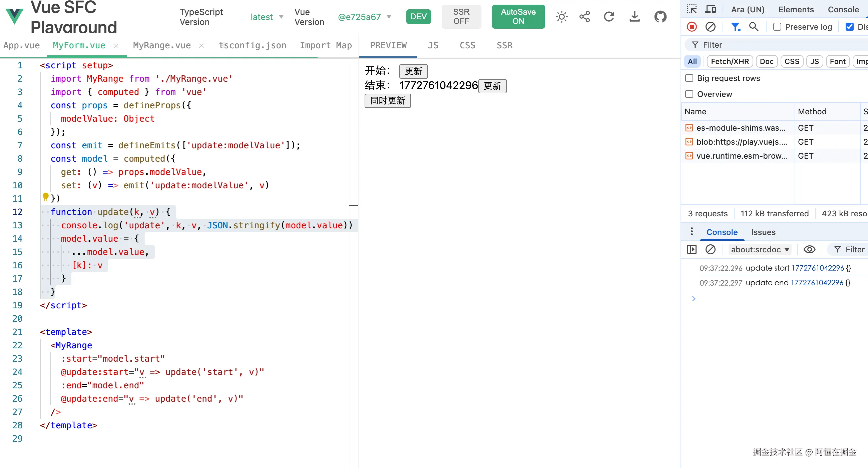Viewport: 868px width, 468px height.
Task: Toggle the AutoSave ON button
Action: pyautogui.click(x=518, y=16)
